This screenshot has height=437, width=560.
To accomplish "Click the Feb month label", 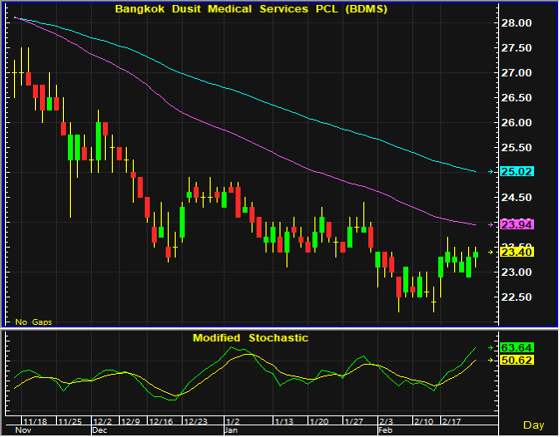I will [385, 430].
